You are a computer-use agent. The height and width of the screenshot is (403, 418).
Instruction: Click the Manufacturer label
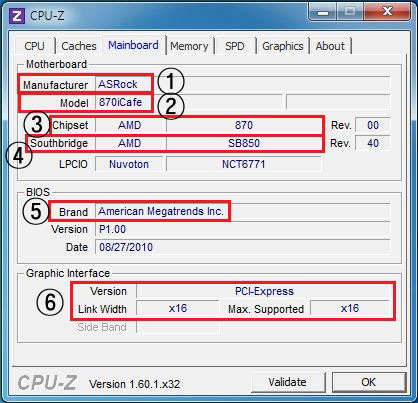pos(55,85)
